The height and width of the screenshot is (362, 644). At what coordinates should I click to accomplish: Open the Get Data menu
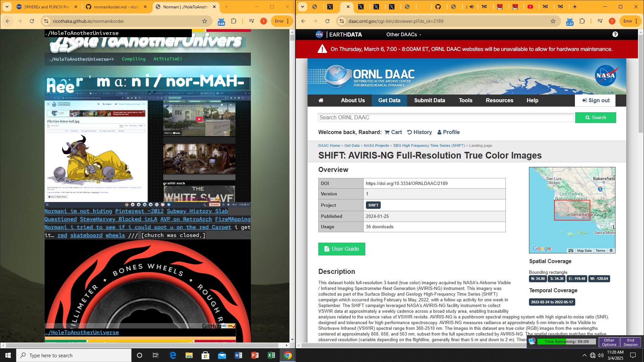coord(389,100)
